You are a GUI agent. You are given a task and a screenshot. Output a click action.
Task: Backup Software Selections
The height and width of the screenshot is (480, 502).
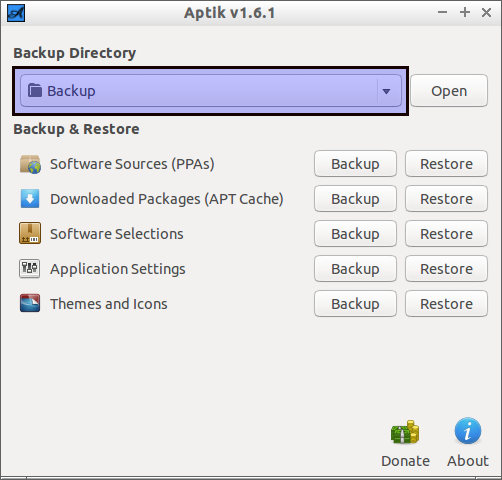click(355, 234)
